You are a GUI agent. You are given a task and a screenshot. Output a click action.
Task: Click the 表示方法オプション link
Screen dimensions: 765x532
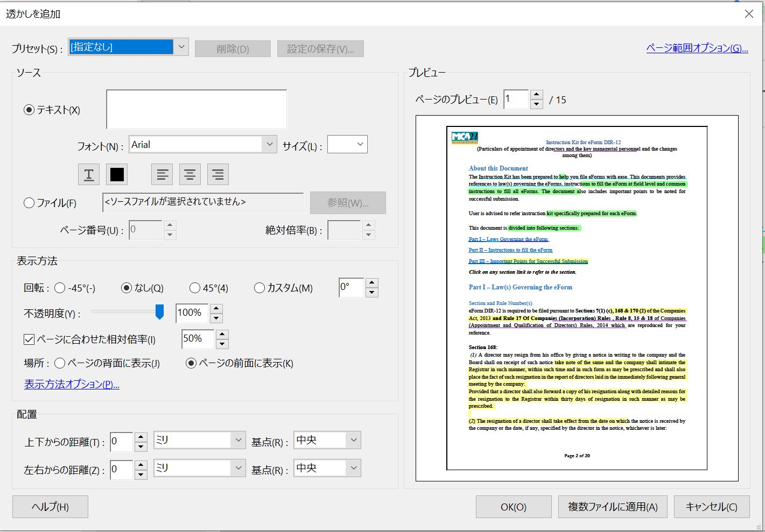(x=72, y=384)
